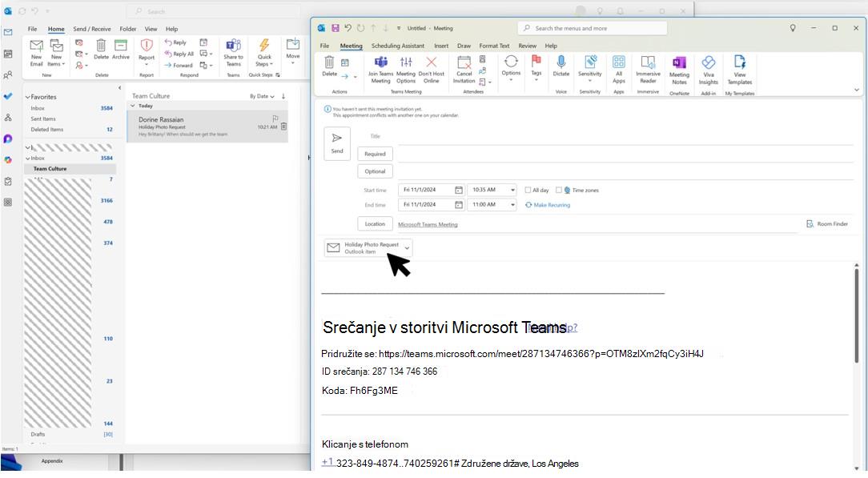Click Don't Host Online button
Viewport: 868px width, 478px height.
432,70
